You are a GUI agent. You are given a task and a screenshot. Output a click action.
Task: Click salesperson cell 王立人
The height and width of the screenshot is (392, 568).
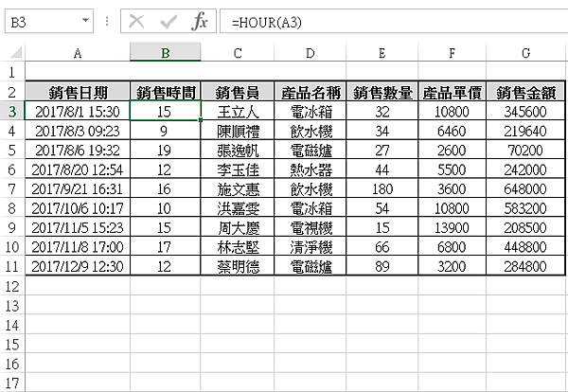pyautogui.click(x=238, y=111)
